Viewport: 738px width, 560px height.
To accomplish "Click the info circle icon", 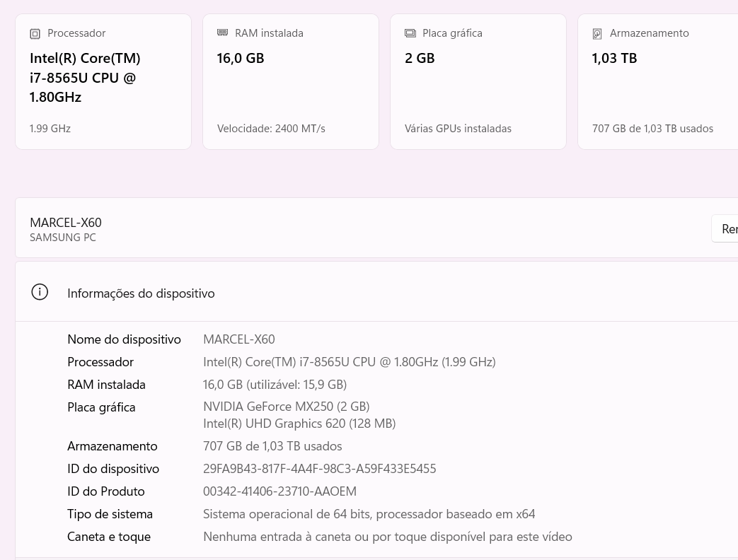I will click(x=40, y=292).
